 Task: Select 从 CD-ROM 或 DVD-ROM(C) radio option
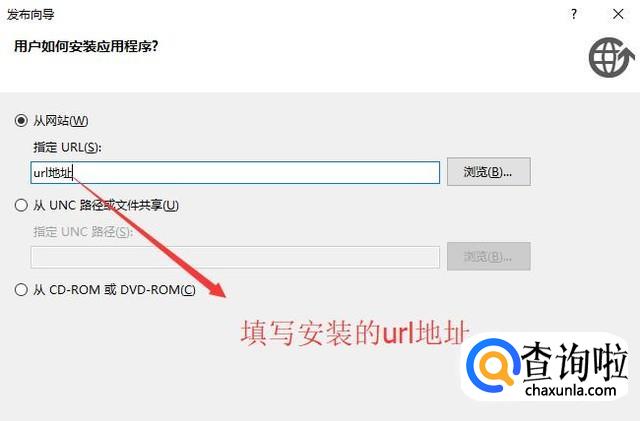(21, 290)
